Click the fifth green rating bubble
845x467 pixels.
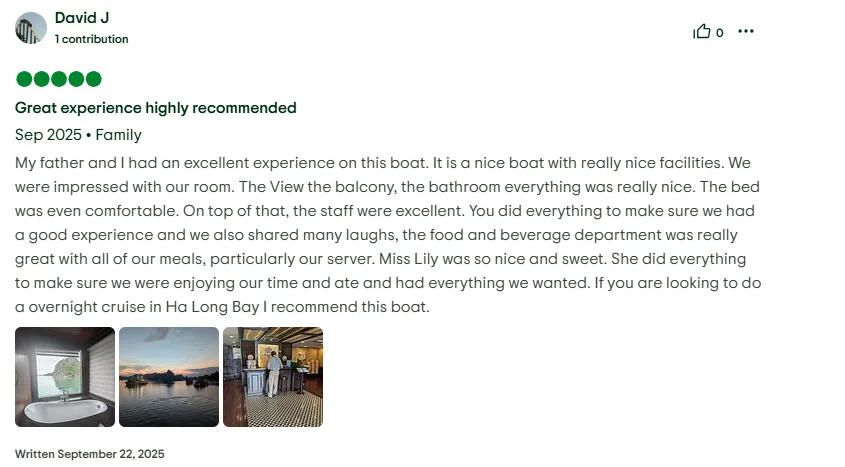point(93,79)
